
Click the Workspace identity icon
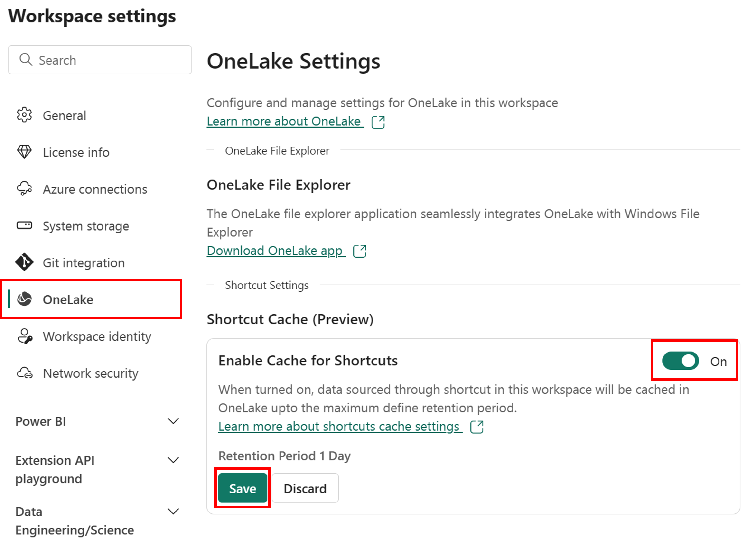pos(25,336)
